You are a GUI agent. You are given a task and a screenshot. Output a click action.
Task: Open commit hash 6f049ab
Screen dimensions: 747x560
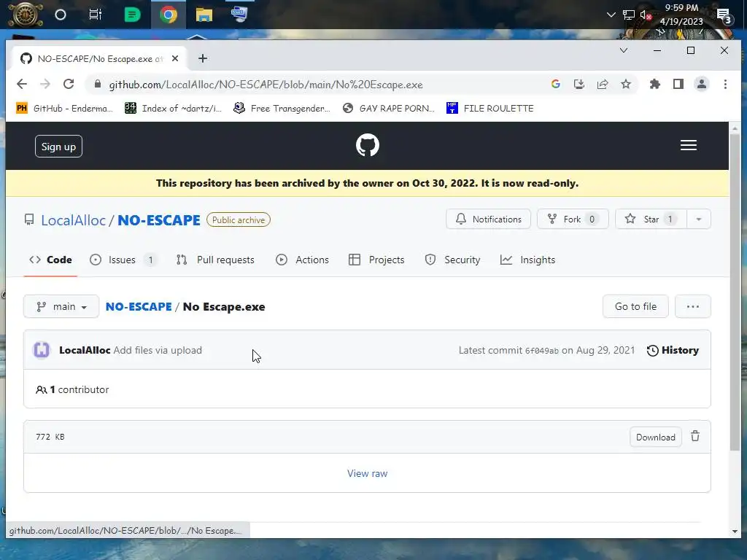pyautogui.click(x=542, y=351)
